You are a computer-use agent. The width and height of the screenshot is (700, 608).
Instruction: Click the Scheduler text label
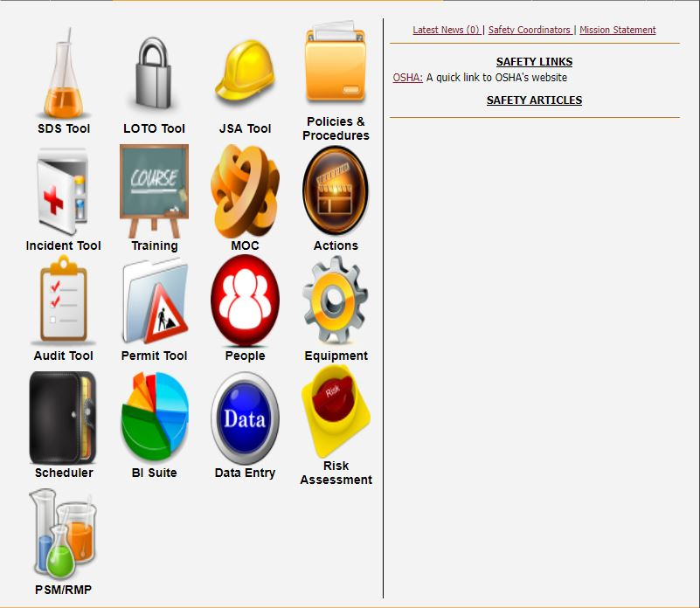tap(64, 473)
